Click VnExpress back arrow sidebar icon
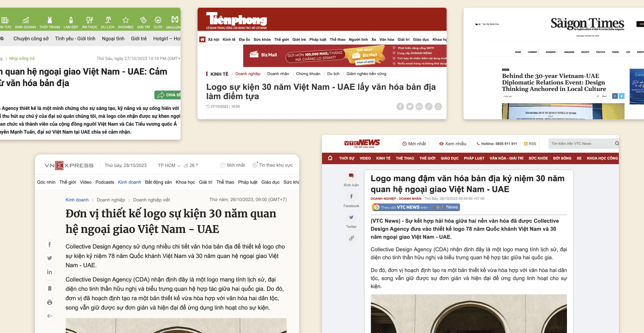Screen dimensions: 644x333 [x=50, y=316]
